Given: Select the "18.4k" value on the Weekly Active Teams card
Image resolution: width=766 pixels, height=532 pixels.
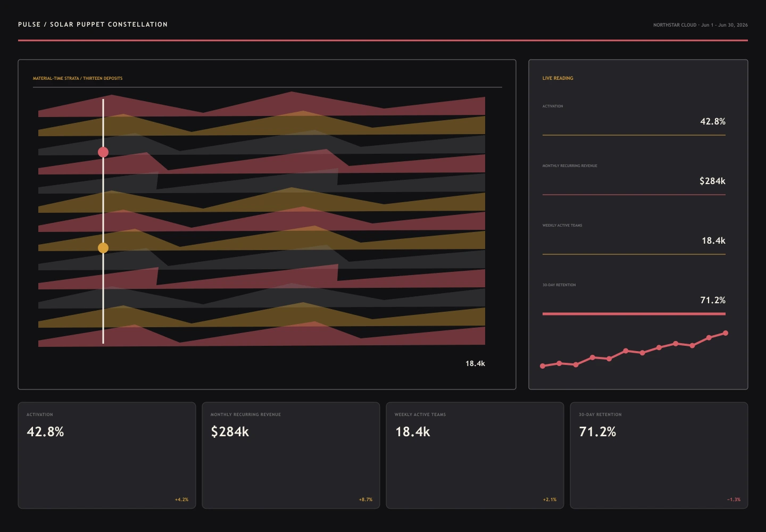Looking at the screenshot, I should [412, 431].
